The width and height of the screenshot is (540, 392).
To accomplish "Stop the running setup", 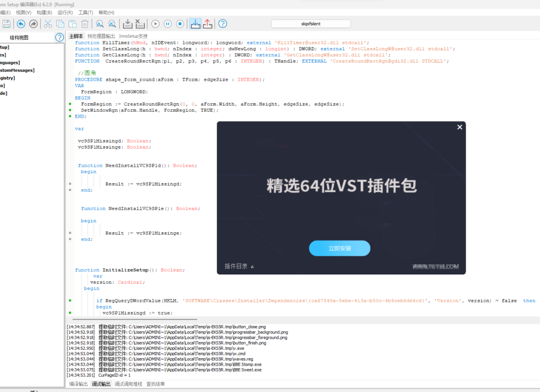I will pos(180,24).
